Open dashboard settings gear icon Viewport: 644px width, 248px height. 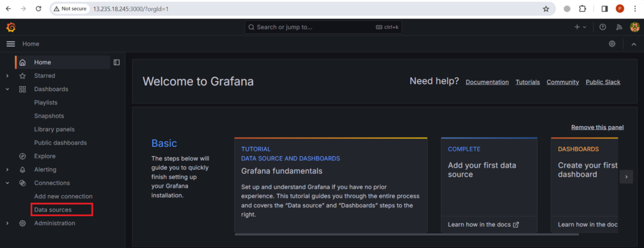coord(612,44)
